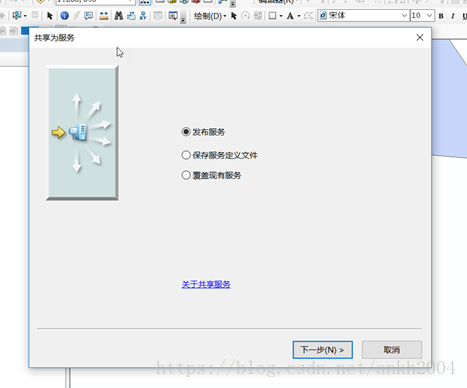Open the Select Features tool dropdown arrow
Image resolution: width=467 pixels, height=388 pixels.
click(x=25, y=16)
